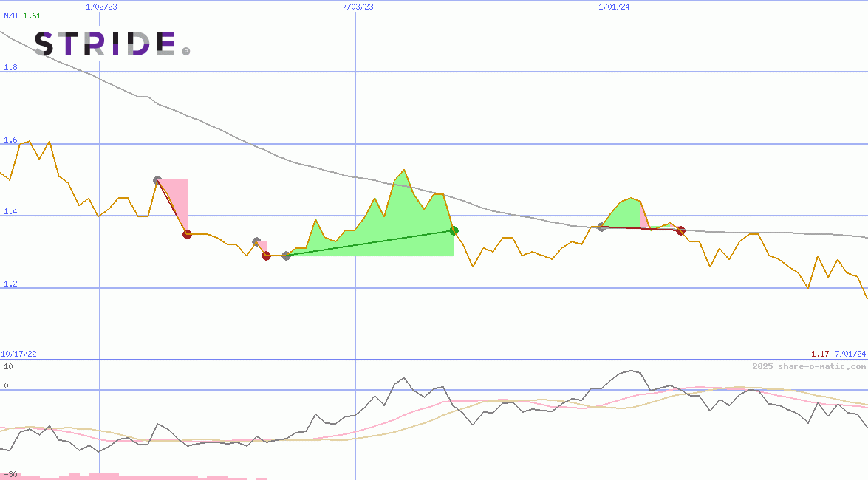Click the green sell marker dot
This screenshot has height=480, width=868.
[454, 230]
